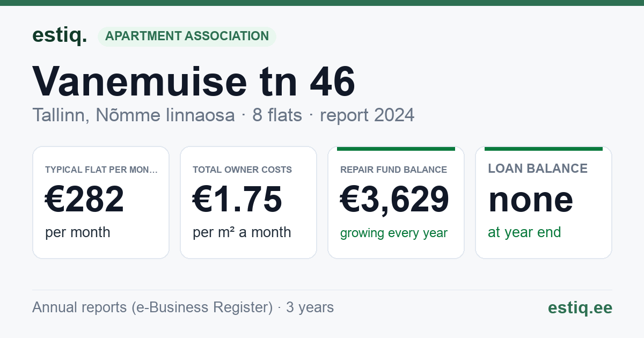
Task: Open the Total owner costs card
Action: [248, 202]
